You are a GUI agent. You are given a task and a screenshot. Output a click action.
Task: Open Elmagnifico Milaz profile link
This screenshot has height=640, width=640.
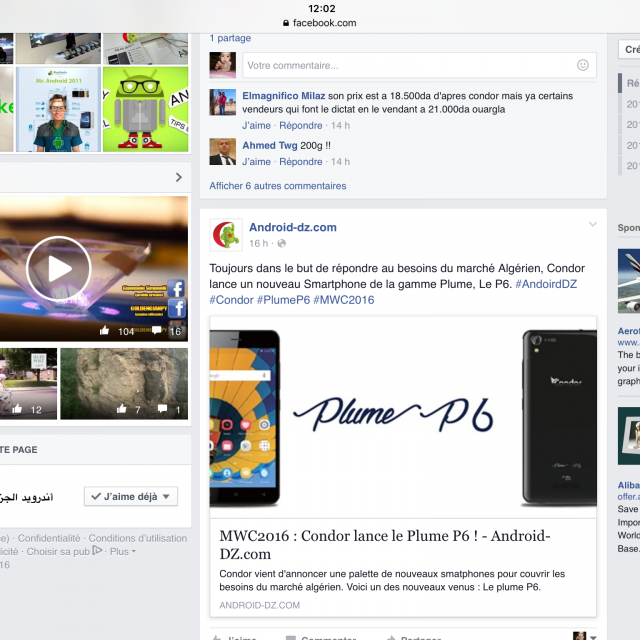pos(284,96)
